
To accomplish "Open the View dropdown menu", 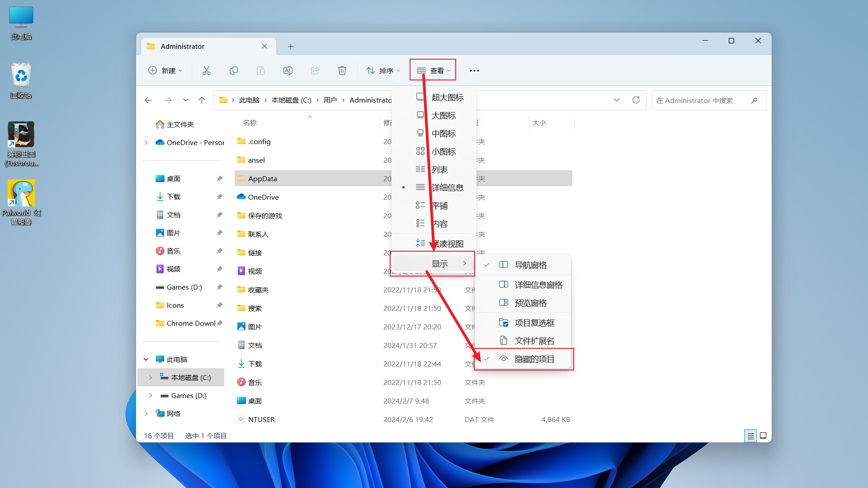I will pyautogui.click(x=433, y=70).
